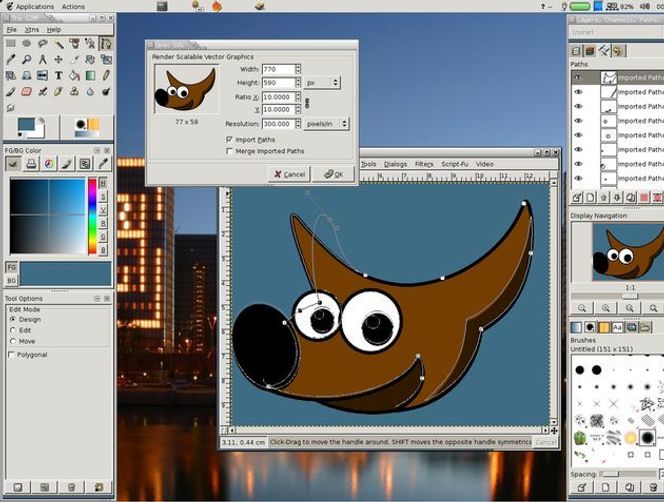This screenshot has height=502, width=664.
Task: Click the brush Spacing slider
Action: click(x=628, y=474)
